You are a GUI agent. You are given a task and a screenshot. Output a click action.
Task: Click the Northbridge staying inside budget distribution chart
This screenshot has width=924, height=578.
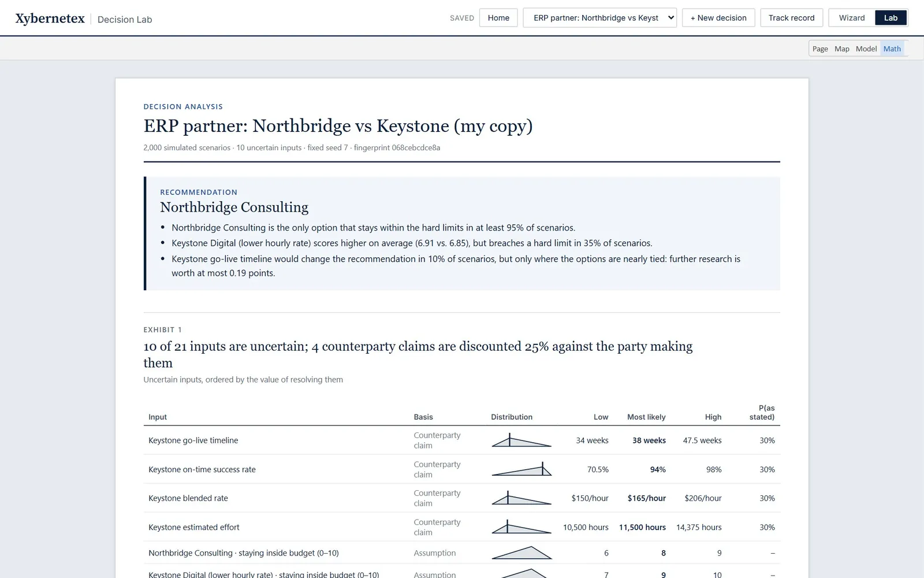coord(521,553)
